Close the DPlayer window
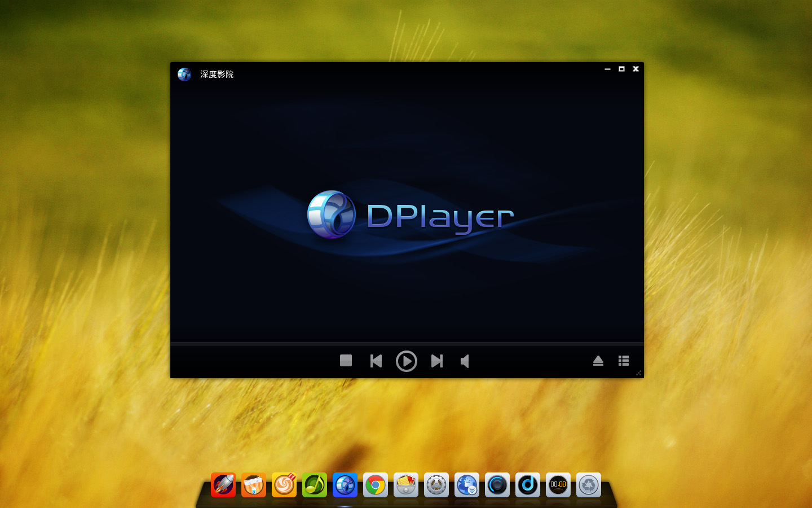The image size is (812, 508). tap(636, 69)
